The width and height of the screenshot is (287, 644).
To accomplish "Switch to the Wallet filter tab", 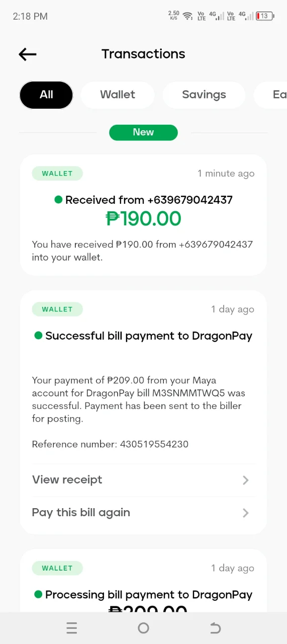I will click(x=118, y=95).
